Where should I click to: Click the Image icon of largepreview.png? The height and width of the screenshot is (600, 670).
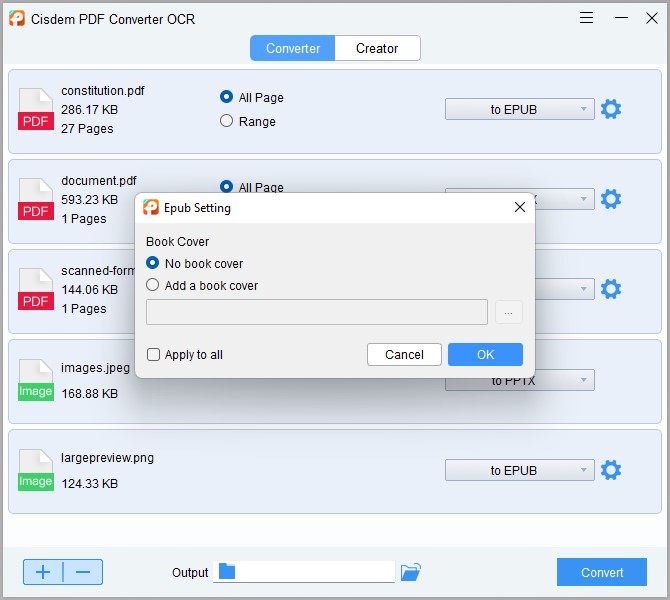click(36, 470)
